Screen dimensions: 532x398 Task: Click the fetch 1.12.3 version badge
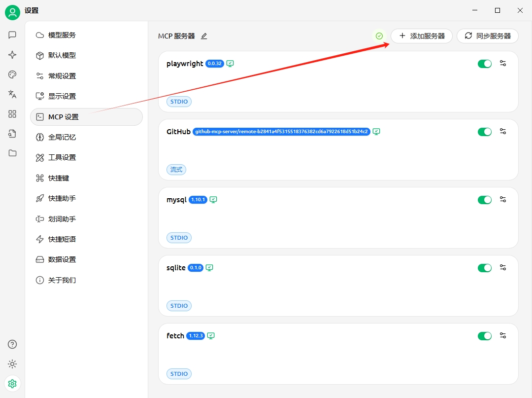pos(196,336)
